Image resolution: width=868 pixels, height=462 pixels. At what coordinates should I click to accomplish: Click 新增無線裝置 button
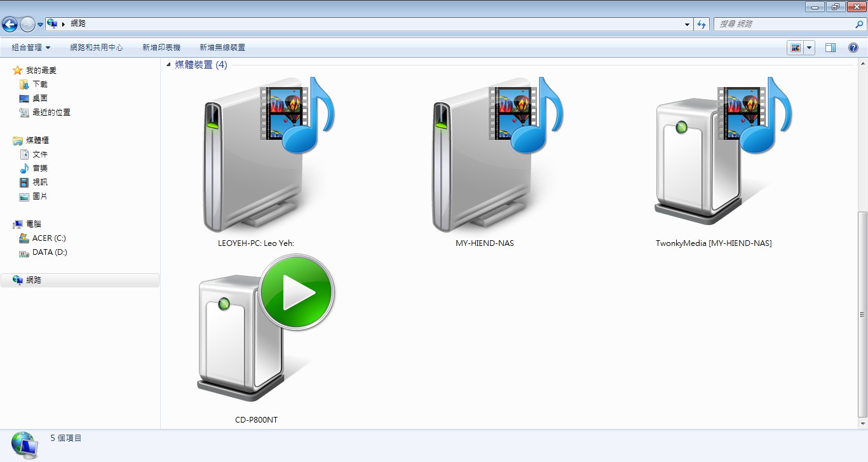pos(222,48)
